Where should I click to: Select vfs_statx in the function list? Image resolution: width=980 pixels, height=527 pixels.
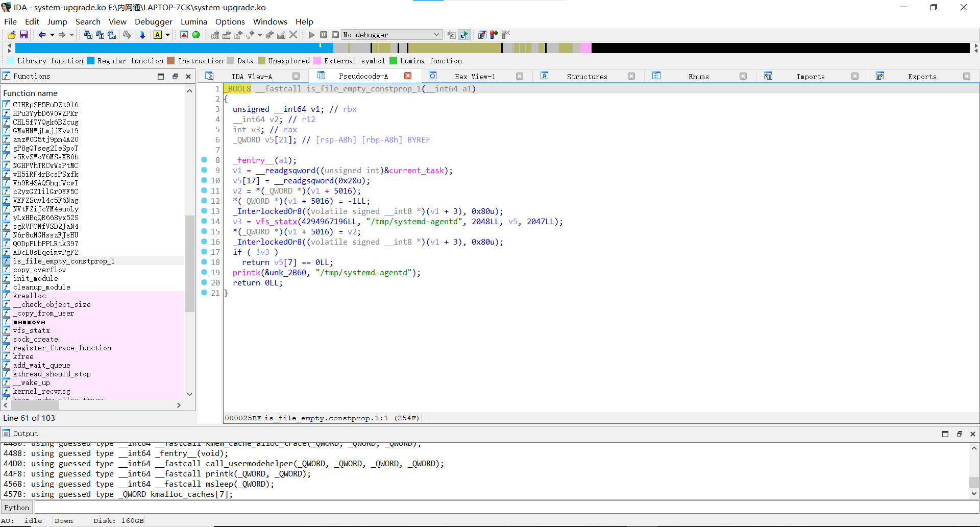pyautogui.click(x=32, y=330)
